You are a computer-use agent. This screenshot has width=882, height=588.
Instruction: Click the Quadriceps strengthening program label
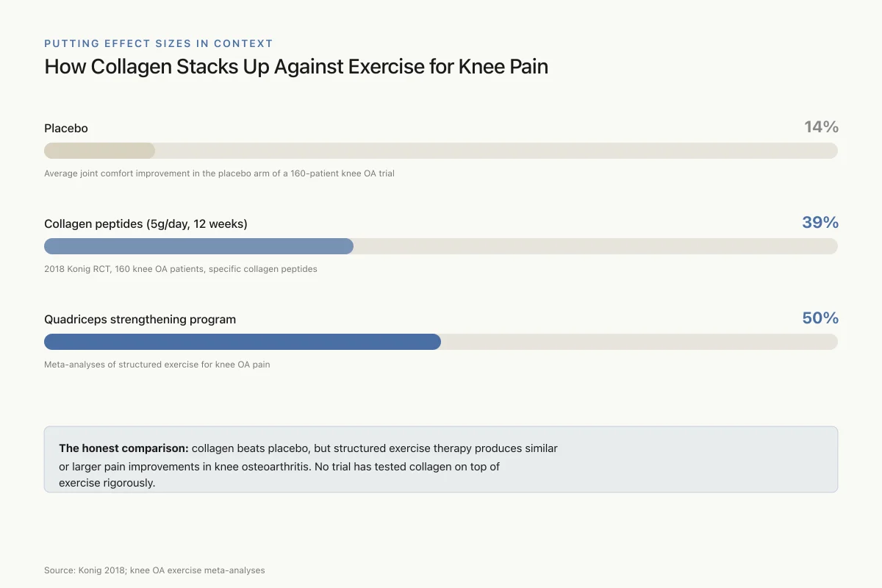click(140, 320)
